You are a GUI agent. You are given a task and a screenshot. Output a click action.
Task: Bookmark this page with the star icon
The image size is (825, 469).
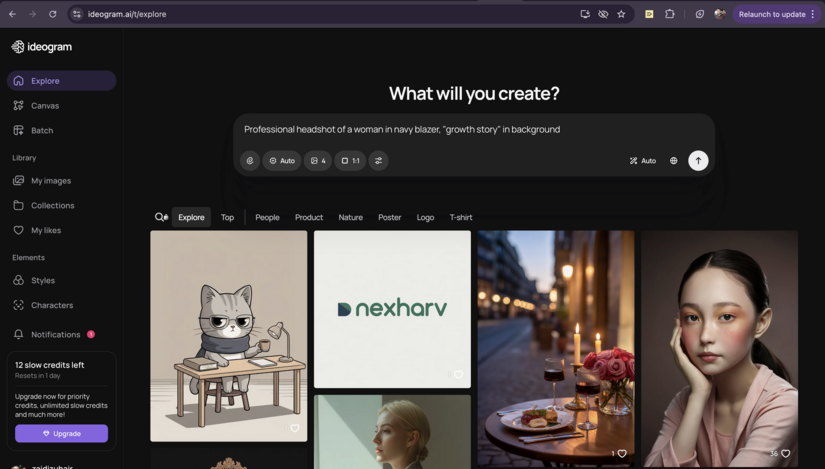point(621,14)
